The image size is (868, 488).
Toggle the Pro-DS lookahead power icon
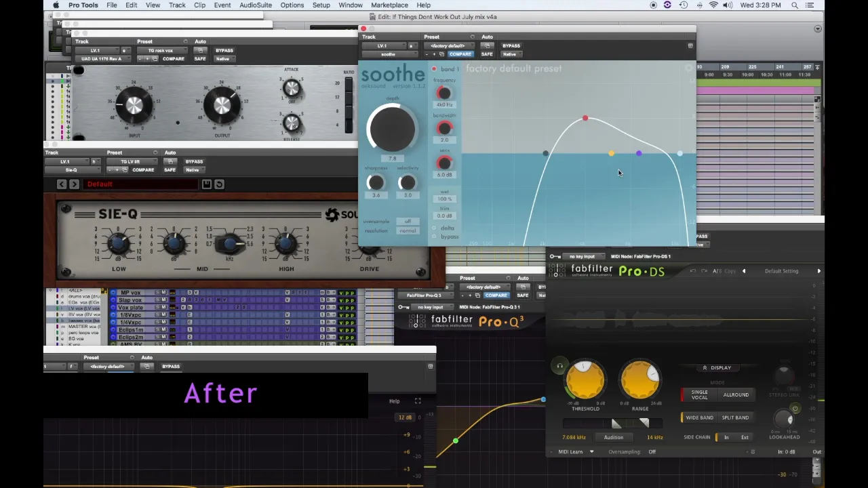tap(795, 409)
